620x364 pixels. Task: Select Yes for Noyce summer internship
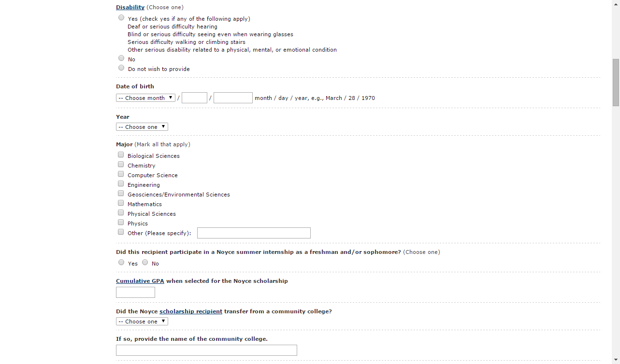(121, 263)
